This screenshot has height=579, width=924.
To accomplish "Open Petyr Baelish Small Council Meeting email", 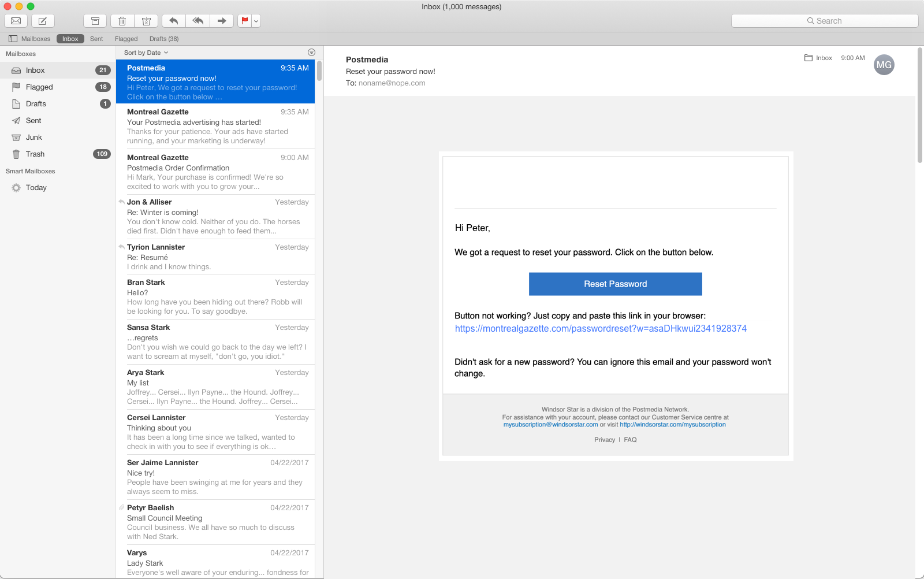I will pos(215,522).
